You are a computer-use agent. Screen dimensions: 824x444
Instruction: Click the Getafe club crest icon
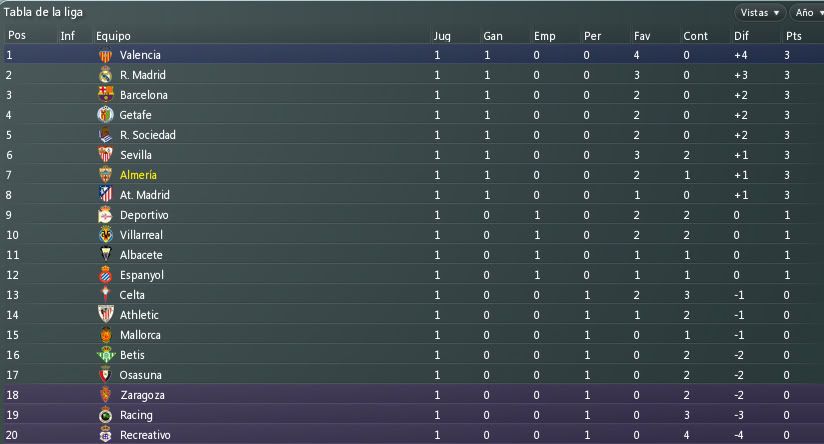(x=106, y=115)
